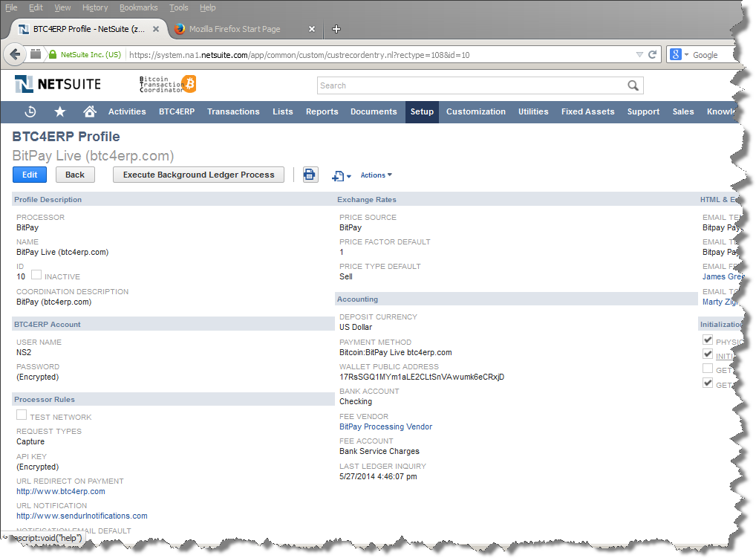756x558 pixels.
Task: Open the Documents navigation menu
Action: (x=374, y=112)
